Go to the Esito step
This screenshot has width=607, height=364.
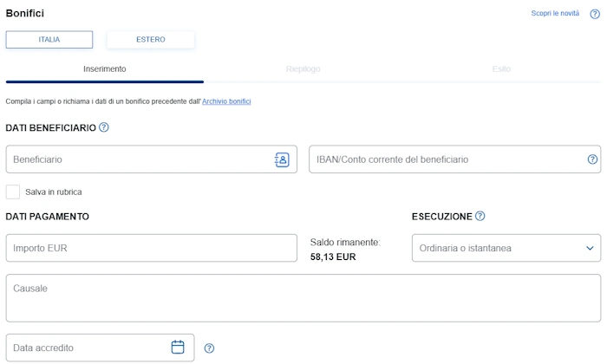pos(501,68)
